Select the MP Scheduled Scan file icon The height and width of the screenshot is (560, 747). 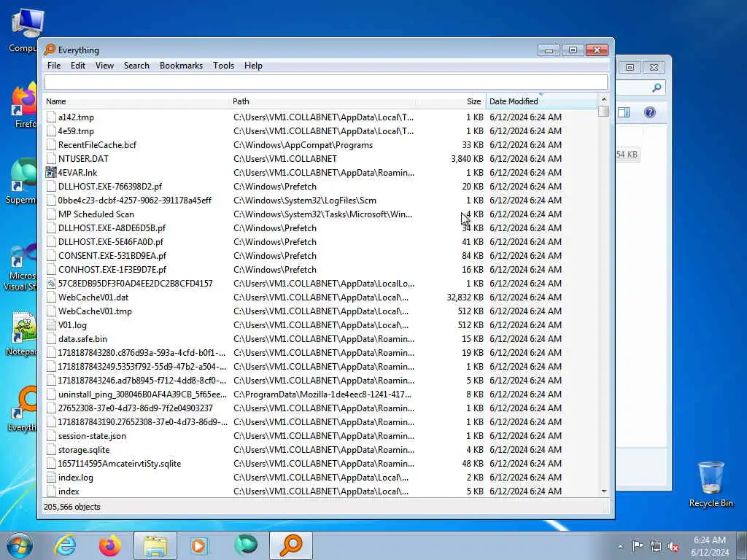52,214
